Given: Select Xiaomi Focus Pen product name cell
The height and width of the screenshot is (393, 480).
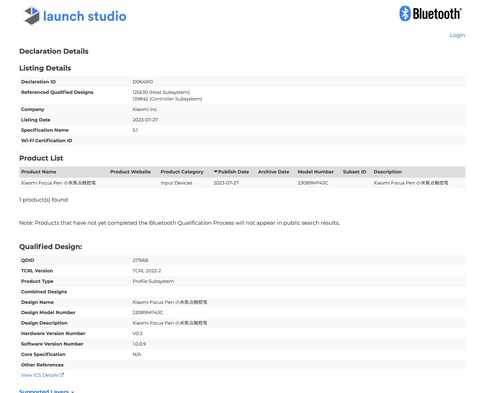Looking at the screenshot, I should pyautogui.click(x=58, y=183).
